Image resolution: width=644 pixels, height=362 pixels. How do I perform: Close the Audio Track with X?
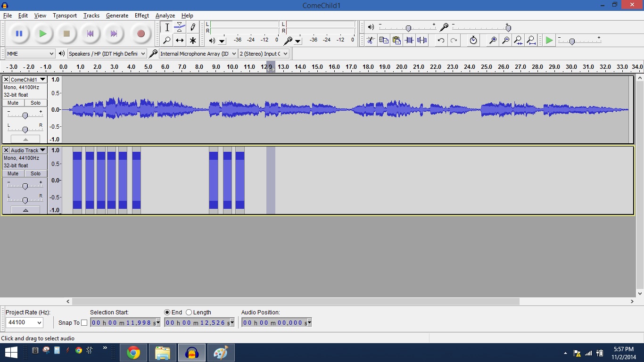(6, 150)
